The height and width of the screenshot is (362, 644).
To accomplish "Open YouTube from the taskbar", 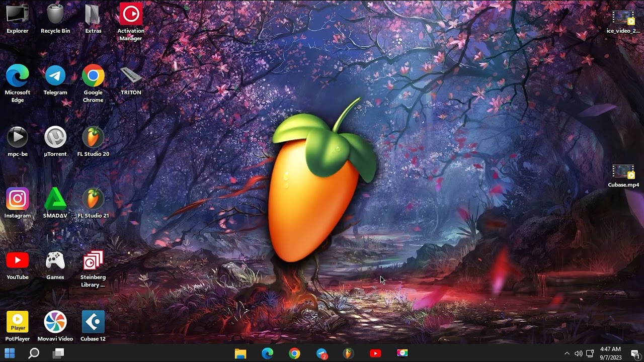I will [x=375, y=353].
